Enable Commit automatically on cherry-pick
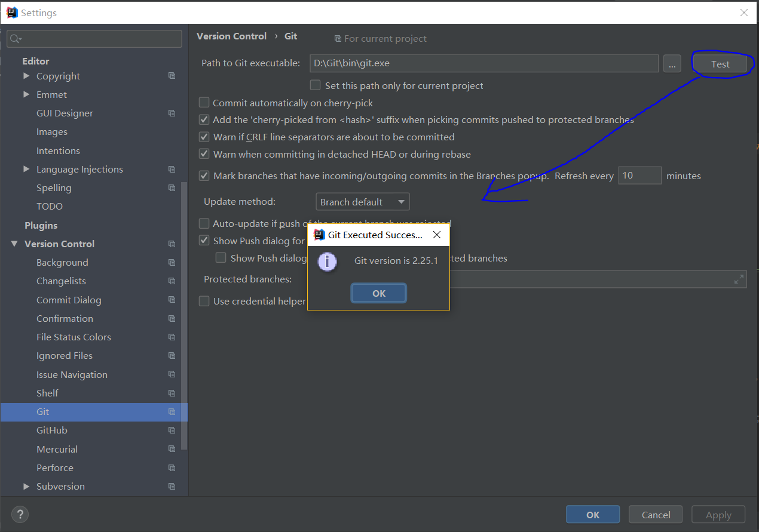The height and width of the screenshot is (532, 759). (204, 103)
